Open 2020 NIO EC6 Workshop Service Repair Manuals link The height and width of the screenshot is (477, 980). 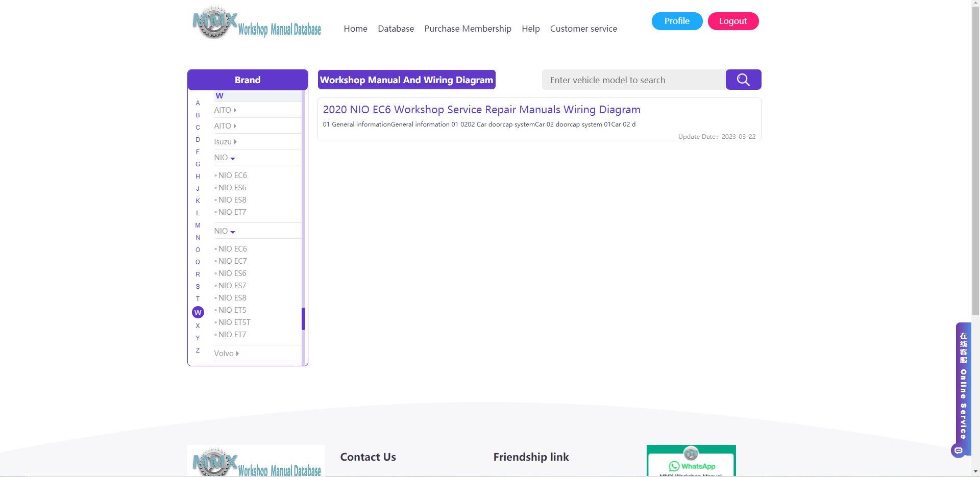pyautogui.click(x=481, y=110)
